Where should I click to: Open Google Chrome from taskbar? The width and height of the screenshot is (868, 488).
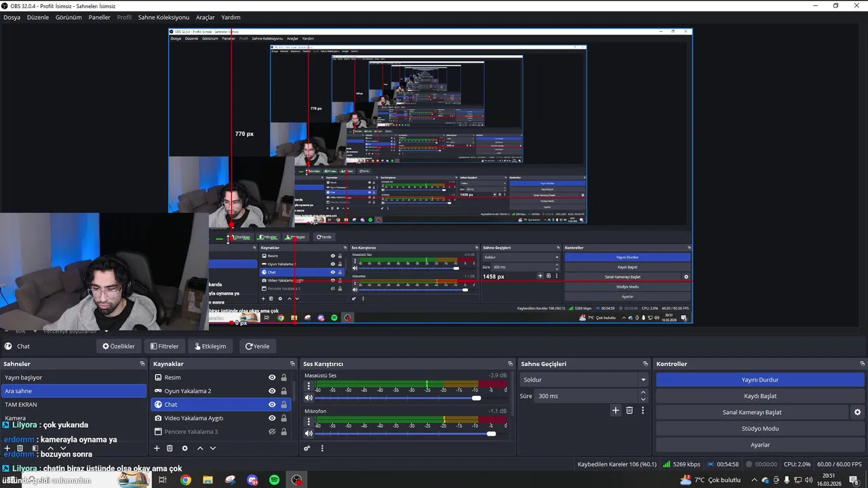[186, 480]
